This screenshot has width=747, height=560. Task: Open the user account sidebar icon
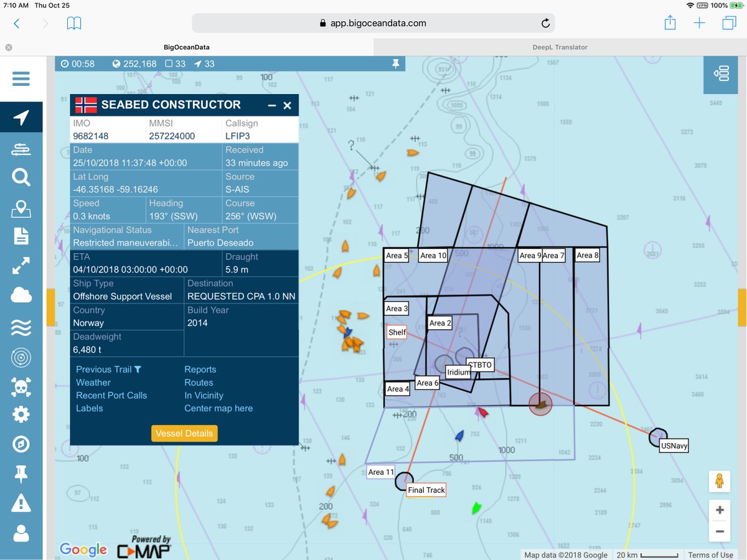tap(21, 533)
